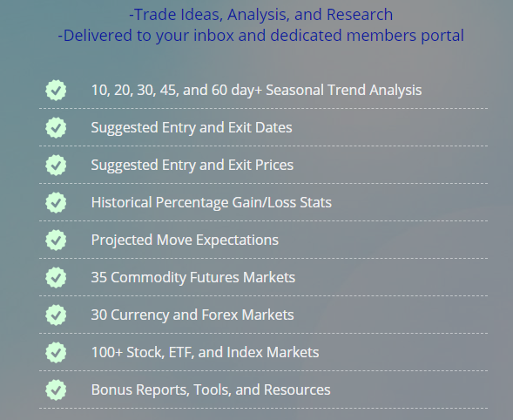The image size is (513, 420).
Task: Click the checkmark icon beside Bonus Reports
Action: (56, 390)
